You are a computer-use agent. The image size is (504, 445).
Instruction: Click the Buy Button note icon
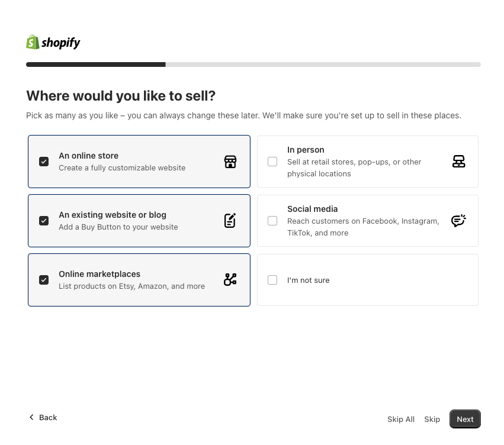pos(230,221)
